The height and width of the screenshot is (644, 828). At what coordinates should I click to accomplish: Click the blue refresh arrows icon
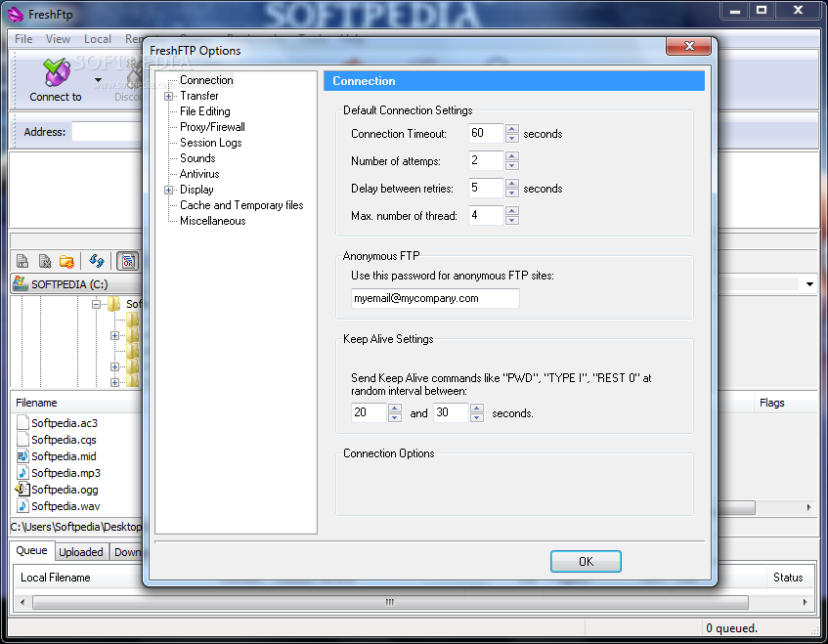(x=97, y=260)
